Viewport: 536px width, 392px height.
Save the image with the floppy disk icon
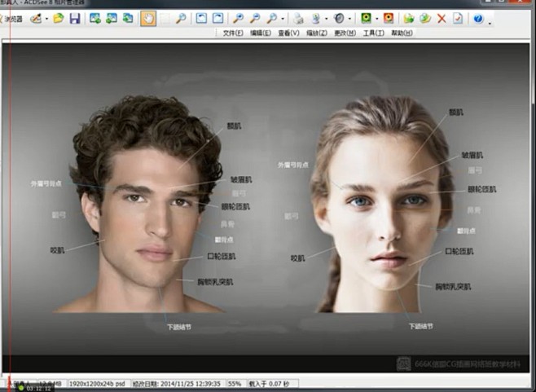coord(75,18)
